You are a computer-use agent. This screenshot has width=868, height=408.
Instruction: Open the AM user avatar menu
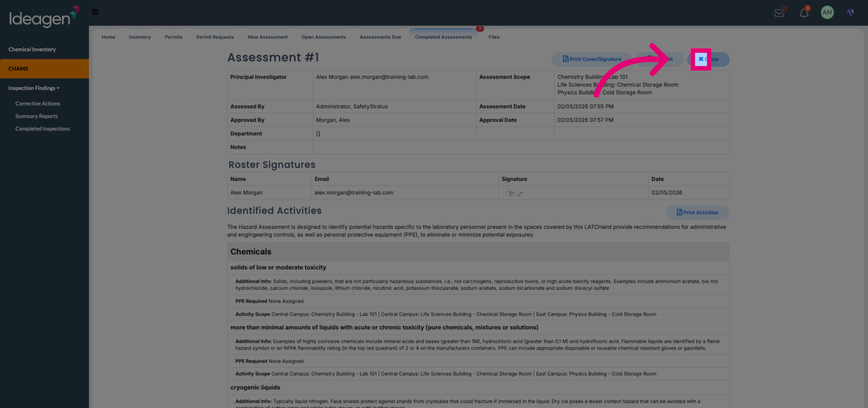[x=827, y=12]
